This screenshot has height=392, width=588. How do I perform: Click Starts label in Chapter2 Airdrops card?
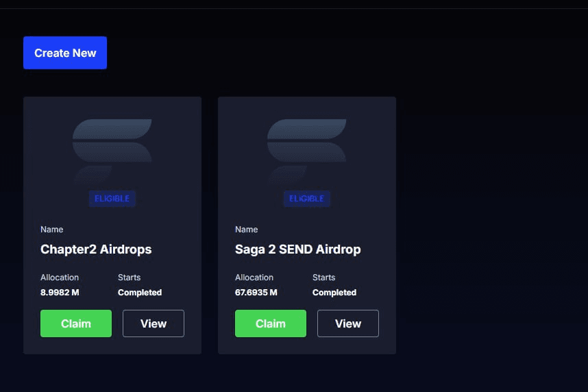click(130, 278)
